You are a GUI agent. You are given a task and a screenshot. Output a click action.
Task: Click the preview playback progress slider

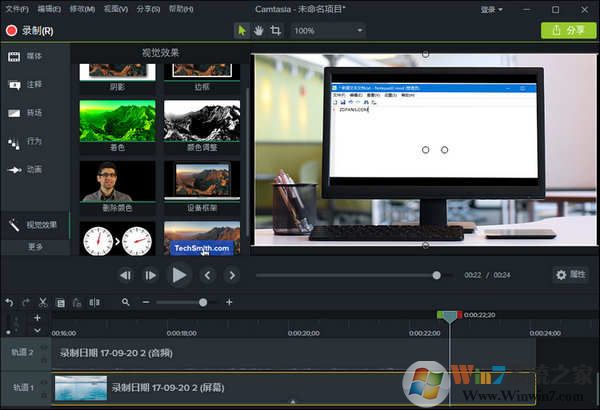[x=354, y=275]
